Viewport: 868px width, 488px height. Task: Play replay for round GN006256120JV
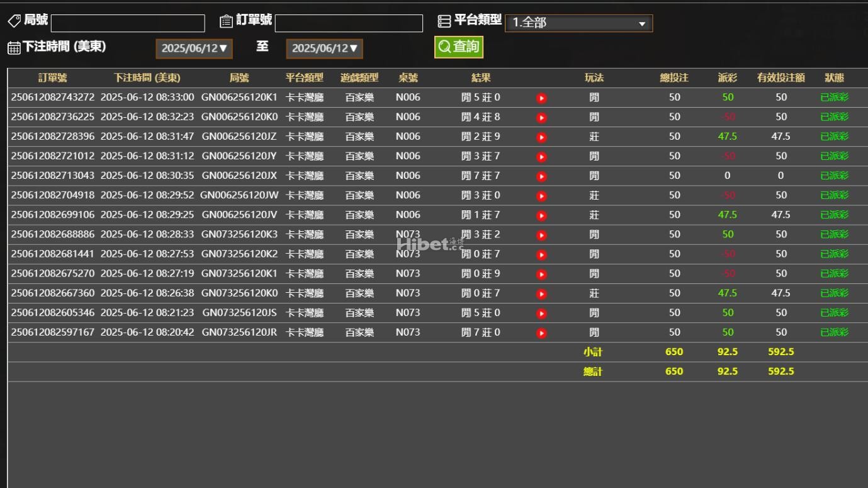coord(541,216)
